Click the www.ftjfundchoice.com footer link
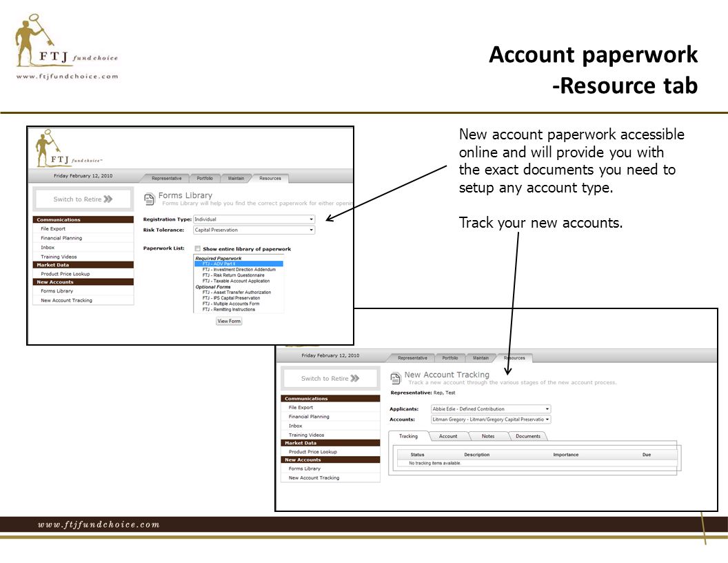 (99, 524)
